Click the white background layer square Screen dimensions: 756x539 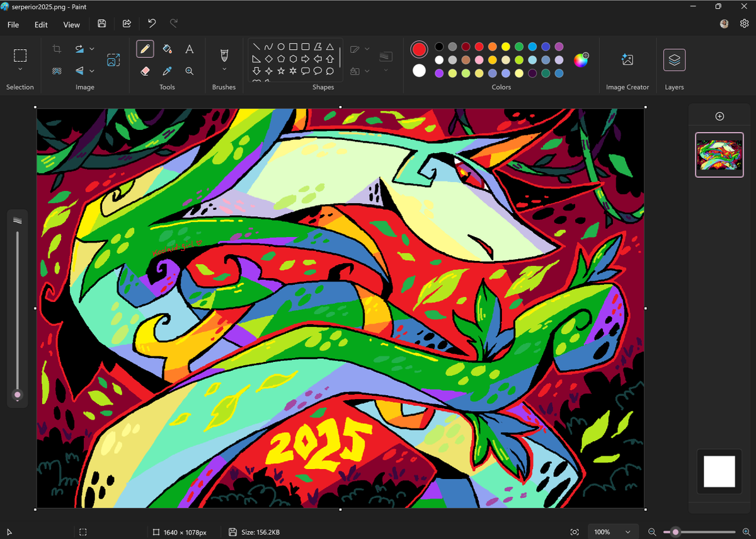tap(719, 472)
